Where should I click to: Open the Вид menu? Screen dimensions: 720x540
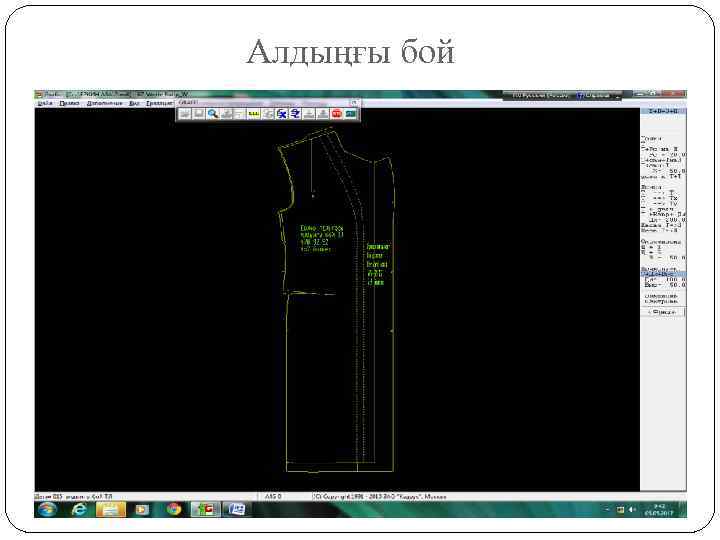click(x=134, y=103)
